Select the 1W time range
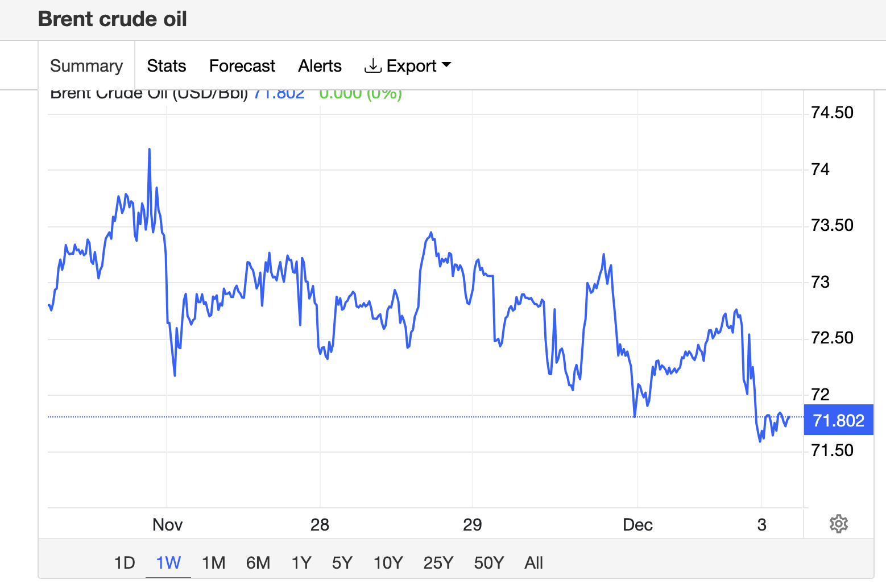Screen dimensions: 886x588 (168, 563)
